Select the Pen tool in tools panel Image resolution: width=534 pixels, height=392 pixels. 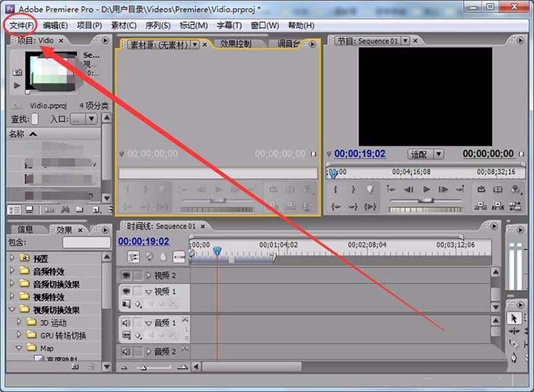pyautogui.click(x=514, y=358)
